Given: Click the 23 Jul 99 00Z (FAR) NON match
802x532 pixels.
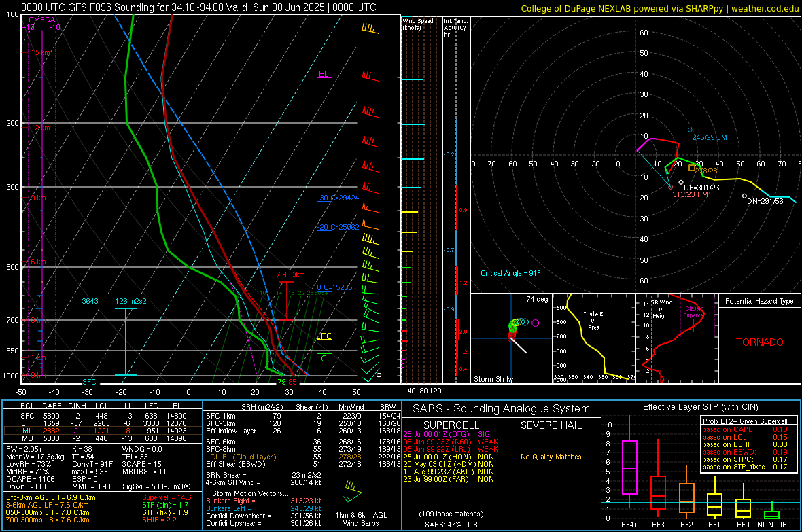Looking at the screenshot, I should point(449,479).
